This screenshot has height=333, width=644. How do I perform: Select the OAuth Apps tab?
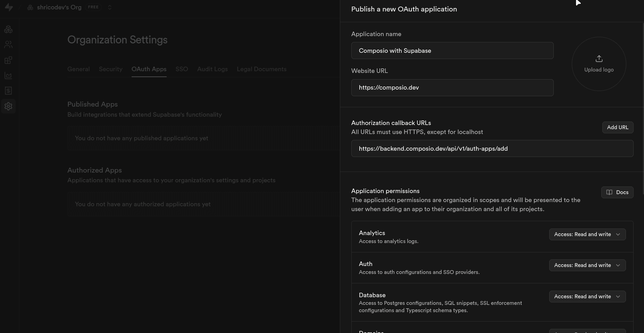click(x=149, y=69)
